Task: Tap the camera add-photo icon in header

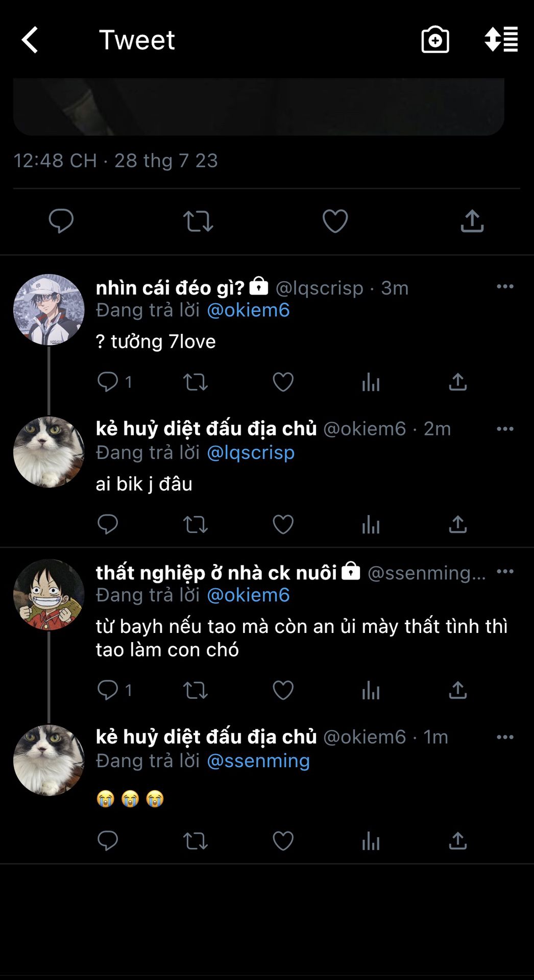Action: tap(435, 40)
